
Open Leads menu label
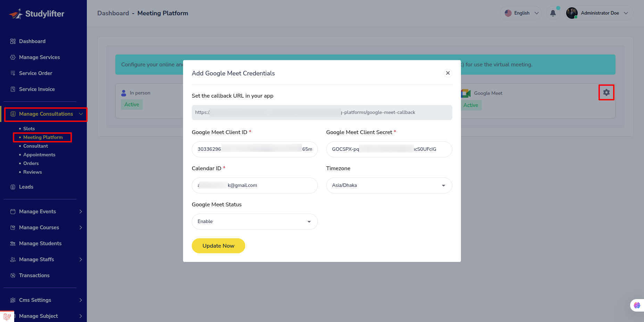[x=26, y=187]
